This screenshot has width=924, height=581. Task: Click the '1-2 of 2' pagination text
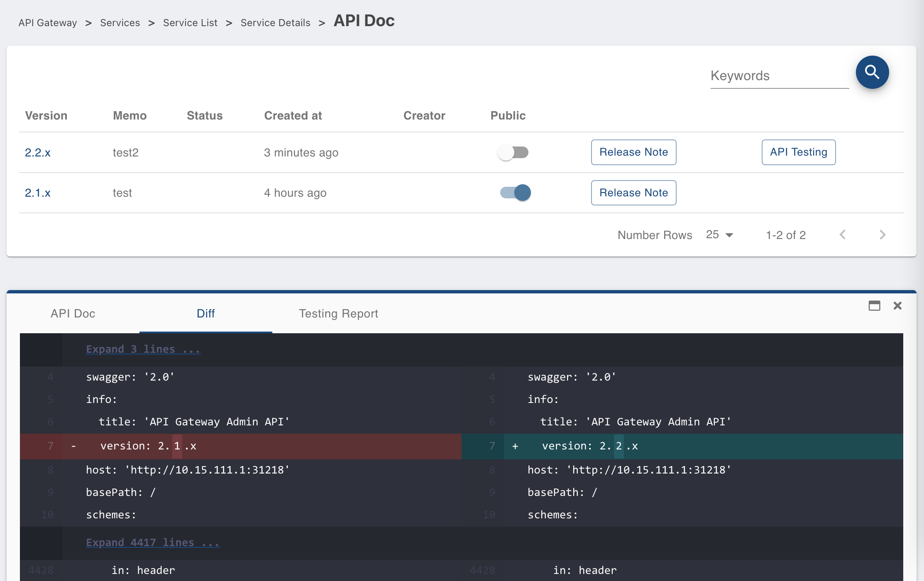tap(786, 235)
